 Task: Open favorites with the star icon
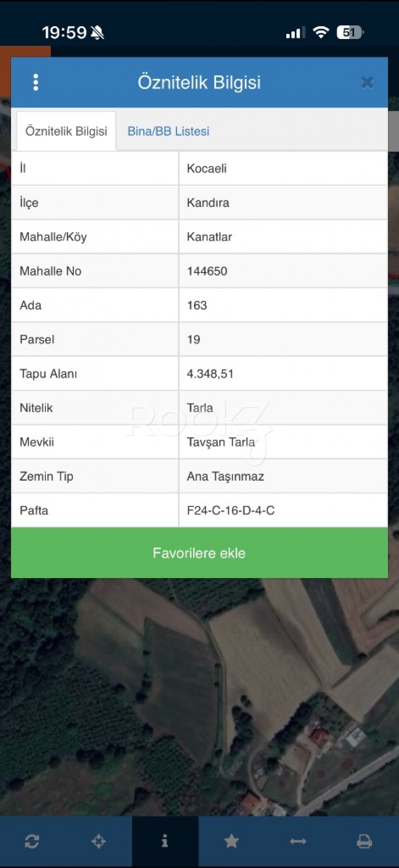(231, 842)
